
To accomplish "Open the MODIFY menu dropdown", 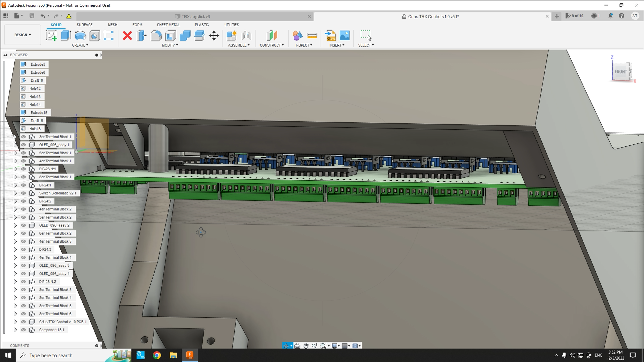I will click(x=170, y=45).
